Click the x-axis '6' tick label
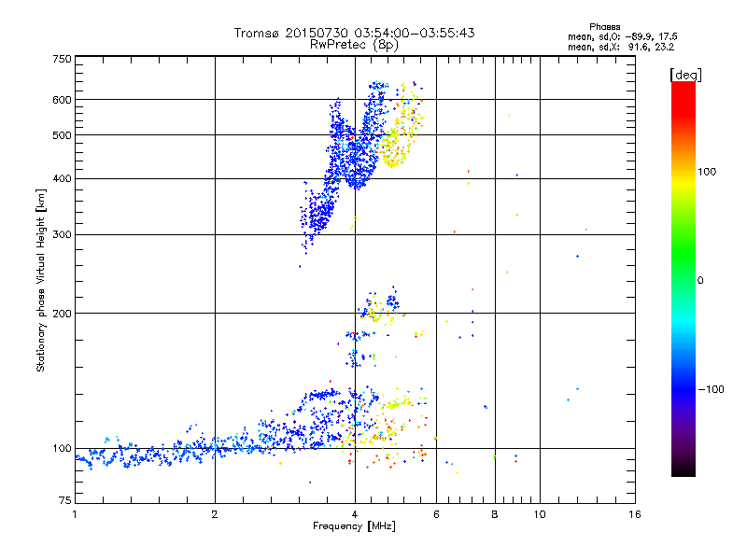747x560 pixels. click(436, 514)
